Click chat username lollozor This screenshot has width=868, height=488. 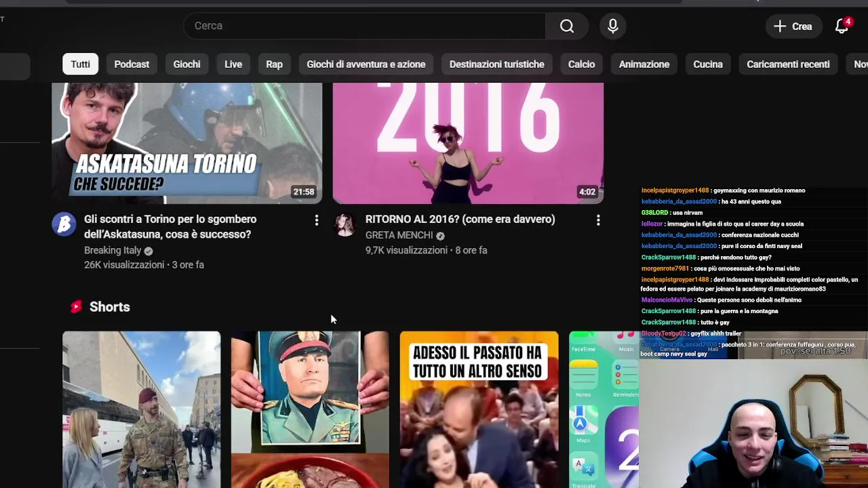click(652, 224)
